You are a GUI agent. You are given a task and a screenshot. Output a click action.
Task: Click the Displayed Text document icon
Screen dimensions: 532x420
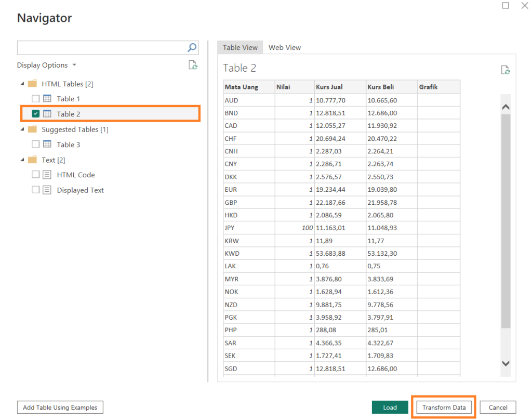(47, 190)
